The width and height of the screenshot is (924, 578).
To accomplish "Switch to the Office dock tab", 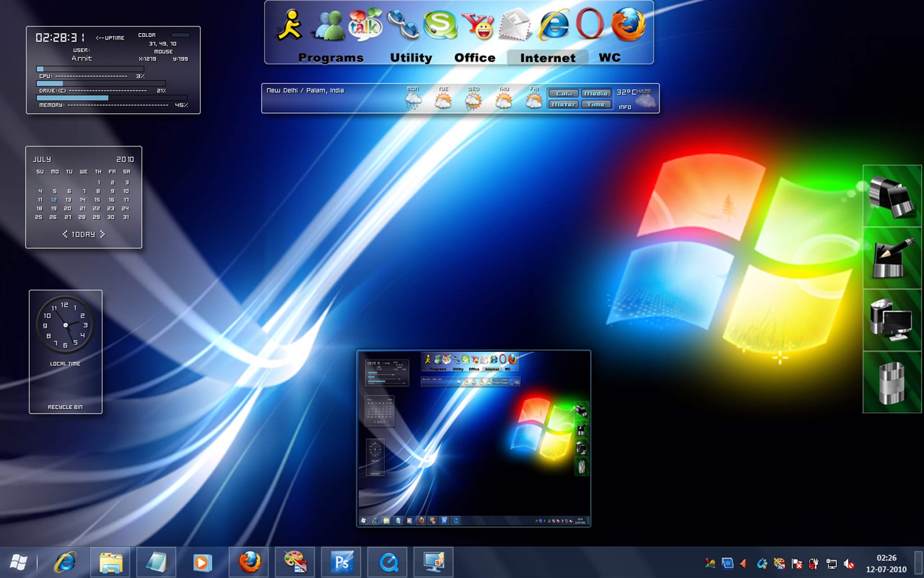I will (475, 58).
